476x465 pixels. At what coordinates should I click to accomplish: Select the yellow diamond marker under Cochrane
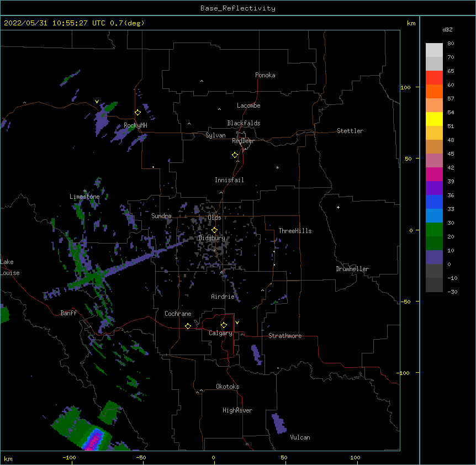coord(188,326)
